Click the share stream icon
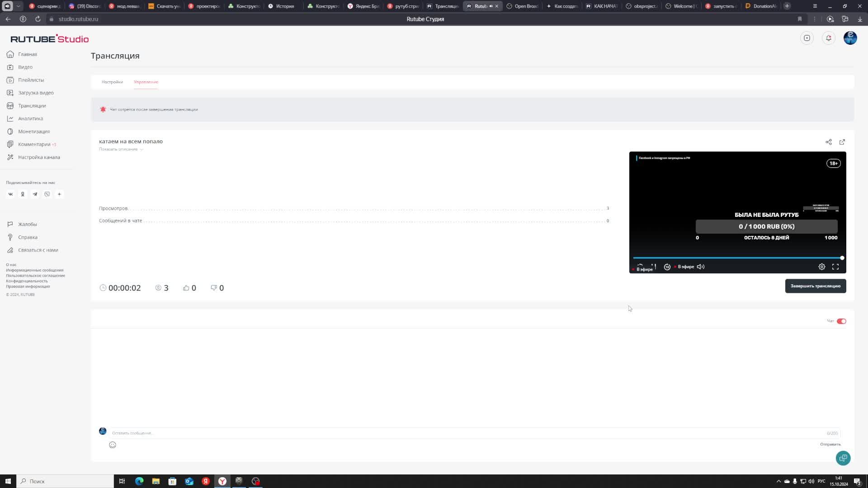This screenshot has height=488, width=868. coord(828,142)
